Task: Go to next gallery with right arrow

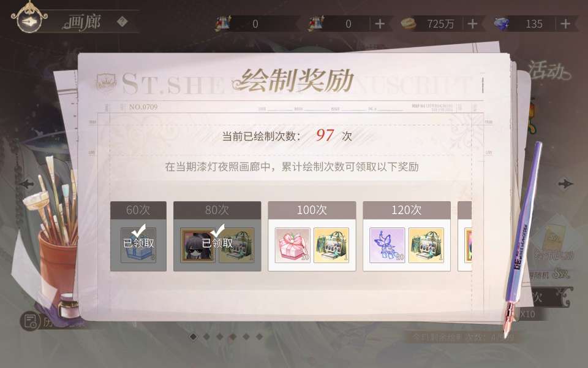Action: 565,184
